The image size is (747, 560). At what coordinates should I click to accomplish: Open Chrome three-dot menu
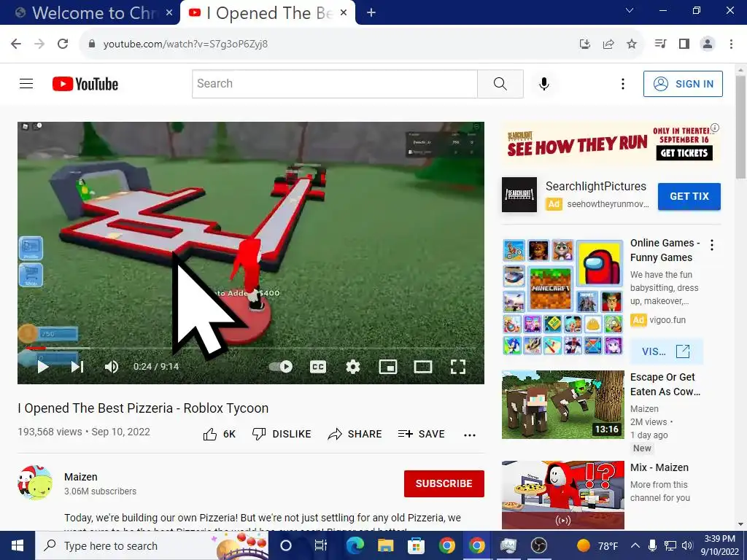pos(731,44)
